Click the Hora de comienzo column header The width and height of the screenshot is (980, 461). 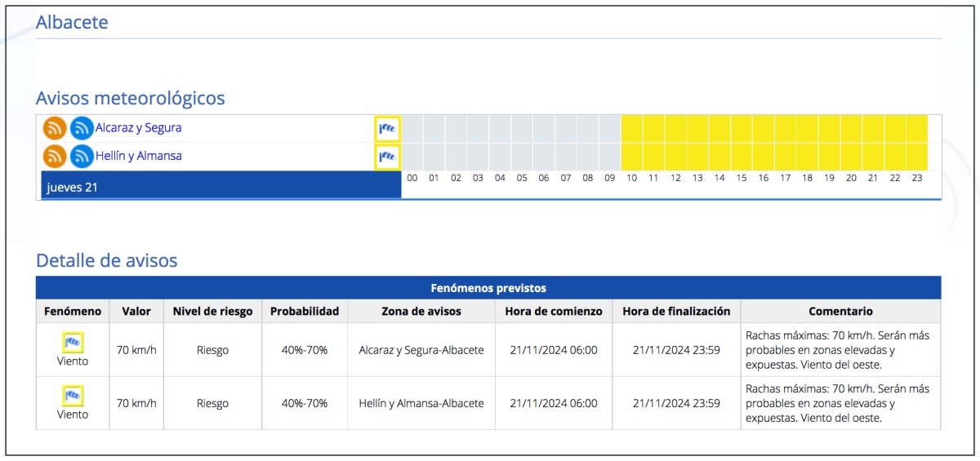click(x=554, y=311)
